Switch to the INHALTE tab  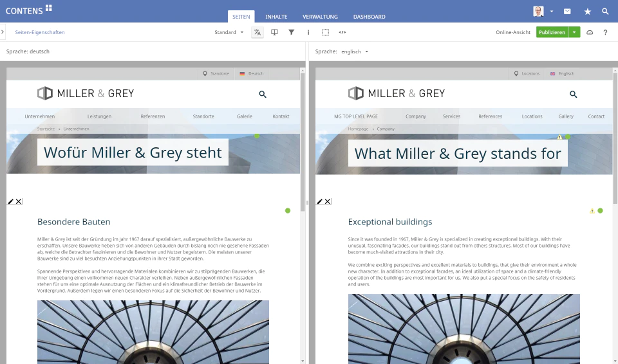pyautogui.click(x=276, y=17)
